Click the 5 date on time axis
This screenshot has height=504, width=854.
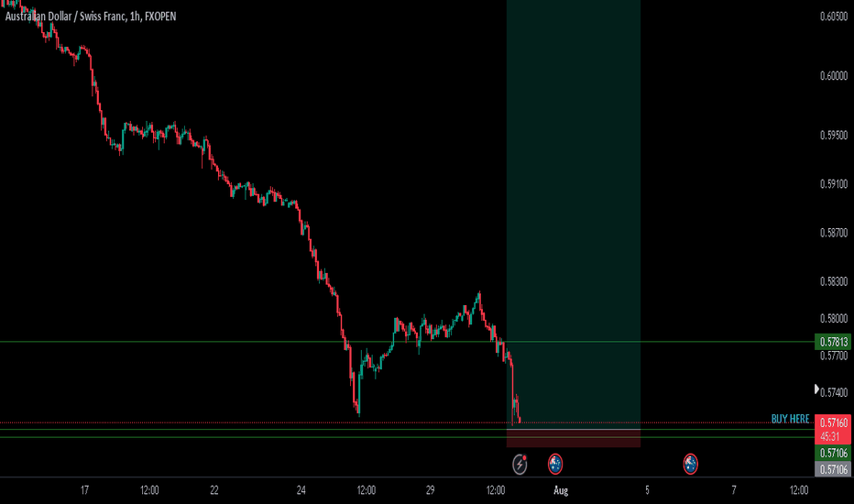(x=647, y=490)
